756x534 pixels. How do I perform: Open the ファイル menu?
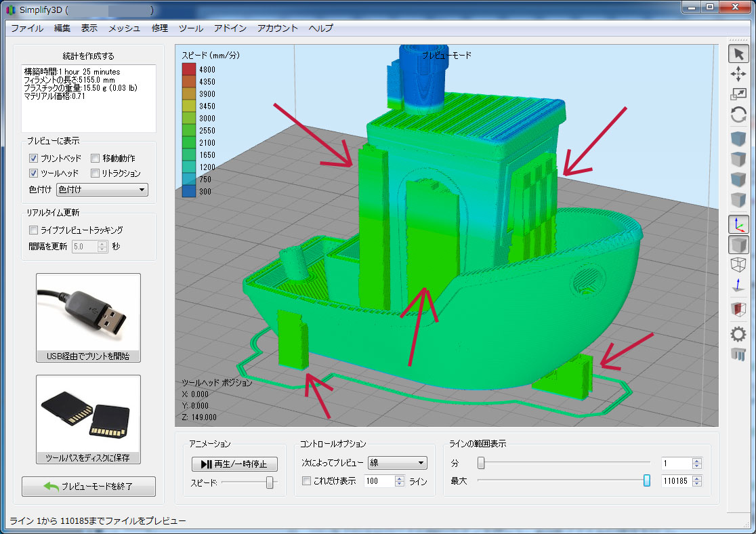click(x=27, y=28)
